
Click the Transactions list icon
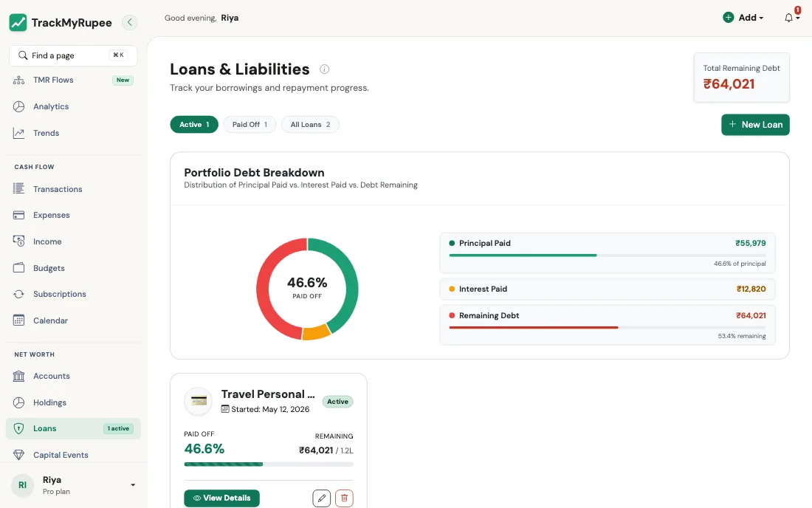pyautogui.click(x=18, y=188)
